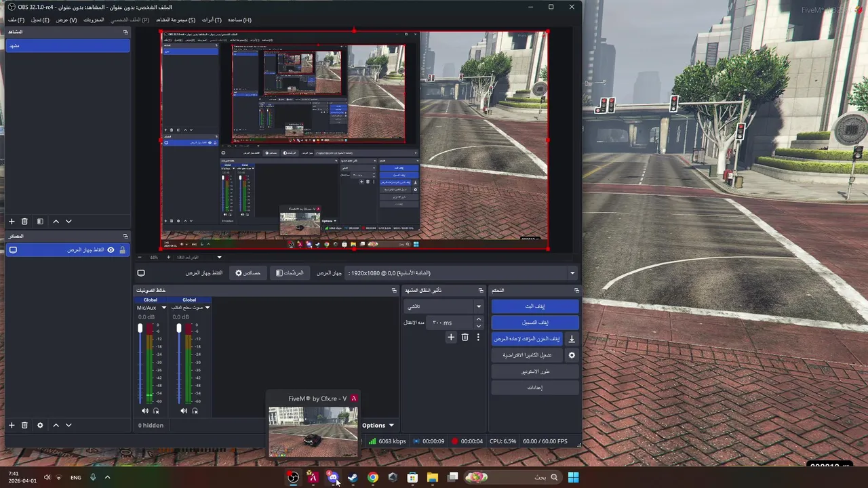Open desktop audio channel dropdown arrow
This screenshot has width=868, height=488.
coord(207,308)
